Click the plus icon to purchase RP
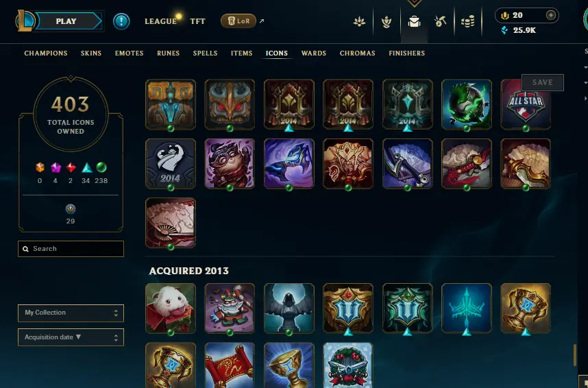 tap(550, 15)
